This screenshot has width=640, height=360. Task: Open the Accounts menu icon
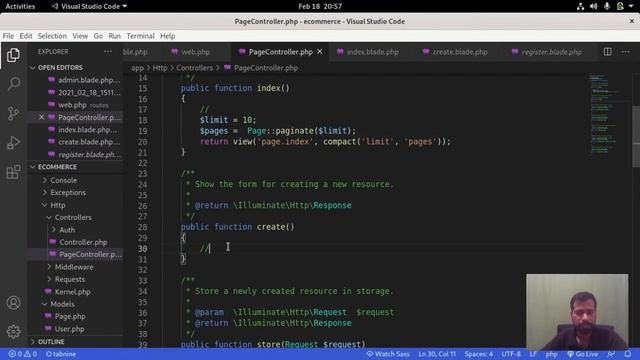coord(13,302)
